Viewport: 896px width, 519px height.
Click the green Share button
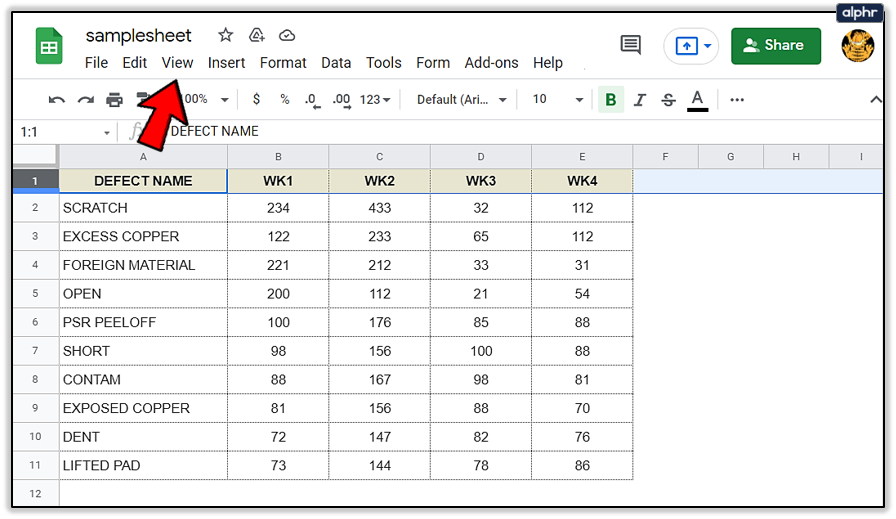(x=776, y=45)
